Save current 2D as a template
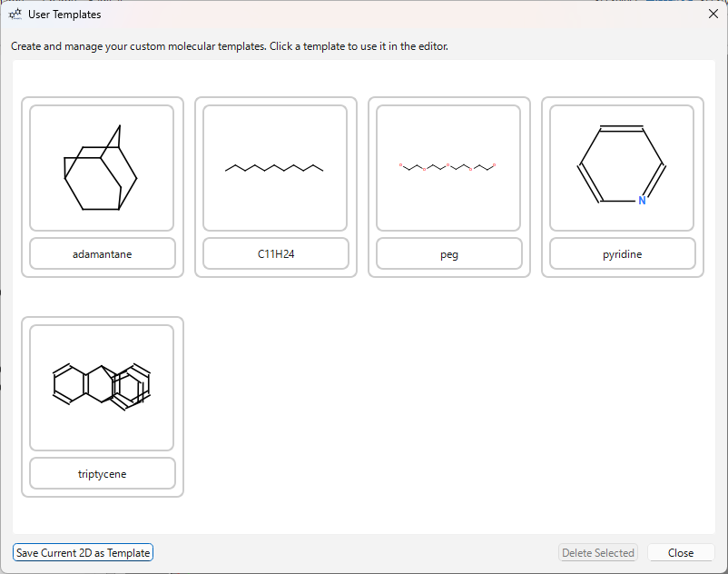This screenshot has width=728, height=574. 84,553
